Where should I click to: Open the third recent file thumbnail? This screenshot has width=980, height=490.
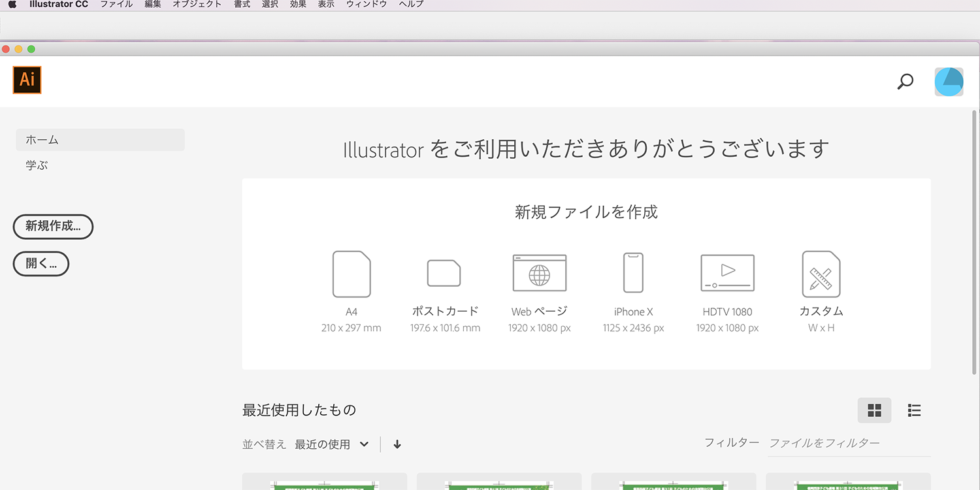point(674,482)
